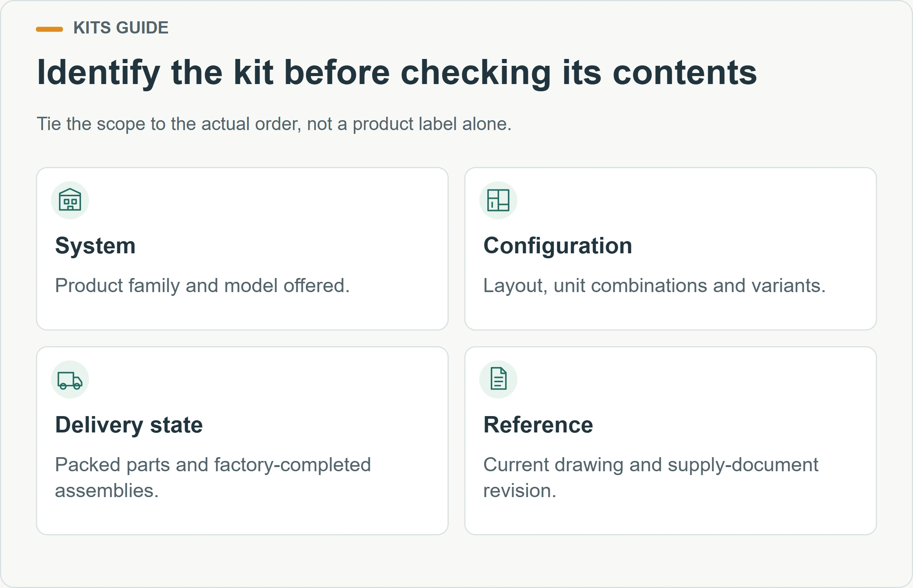Click 'Product family and model offered.' text
The height and width of the screenshot is (588, 913).
[x=202, y=286]
